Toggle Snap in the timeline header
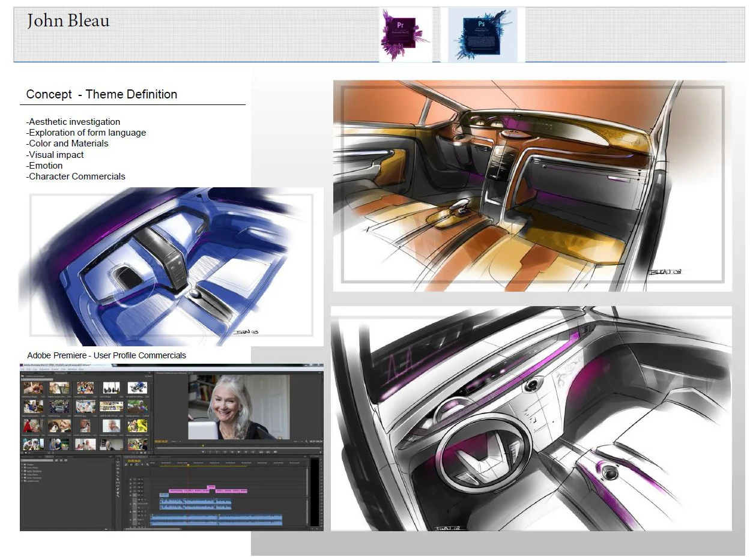Viewport: 750px width, 560px height. tap(131, 465)
